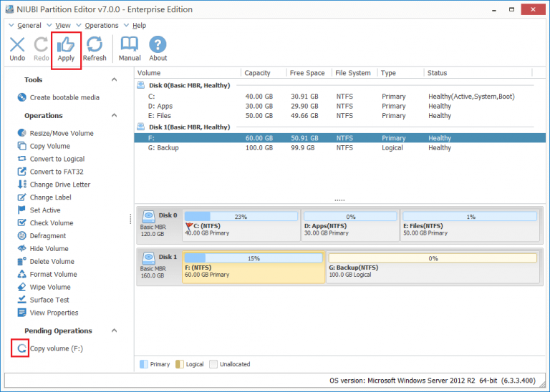Click the Convert to FAT32 icon

21,172
